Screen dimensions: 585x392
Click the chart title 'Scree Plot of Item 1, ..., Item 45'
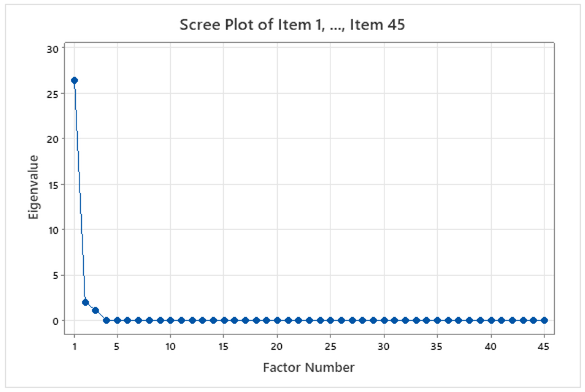(292, 25)
